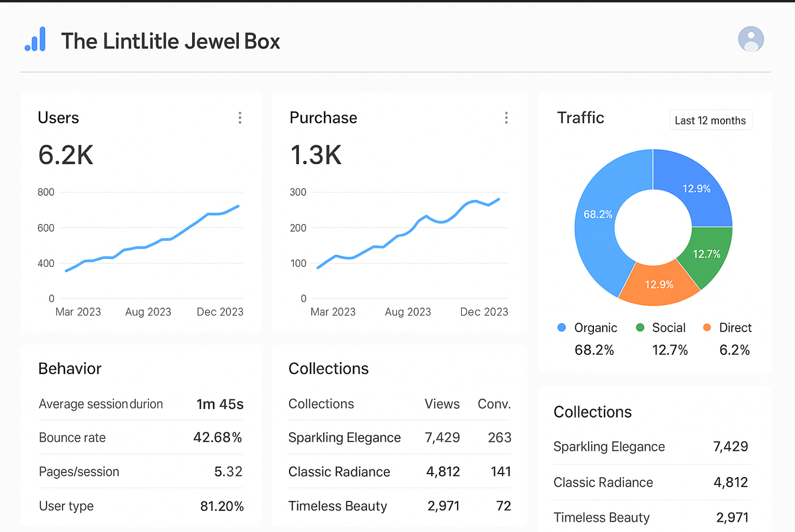
Task: Select the Pages/session metric row
Action: [140, 472]
